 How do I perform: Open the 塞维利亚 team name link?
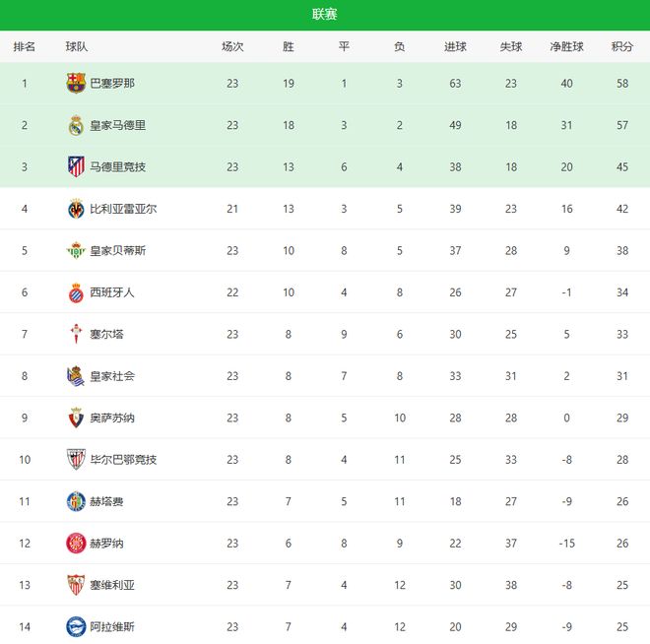pos(112,585)
